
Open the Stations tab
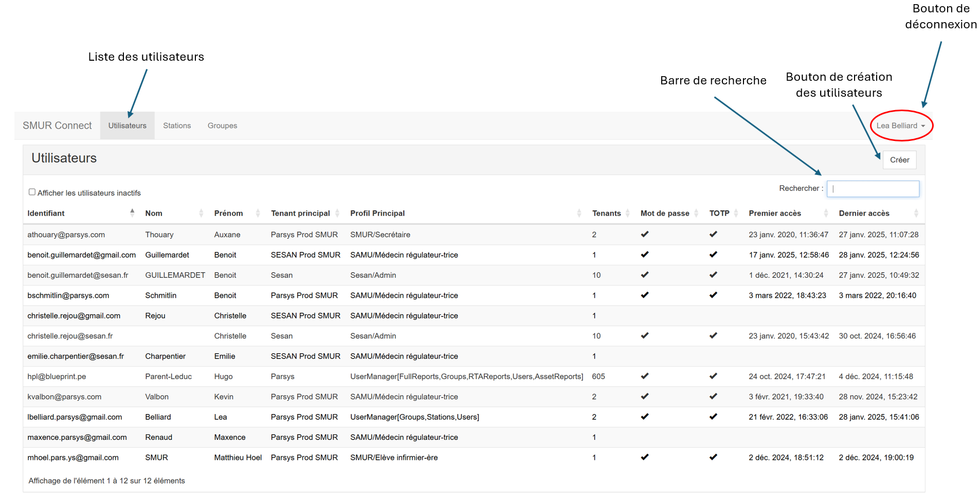tap(177, 126)
